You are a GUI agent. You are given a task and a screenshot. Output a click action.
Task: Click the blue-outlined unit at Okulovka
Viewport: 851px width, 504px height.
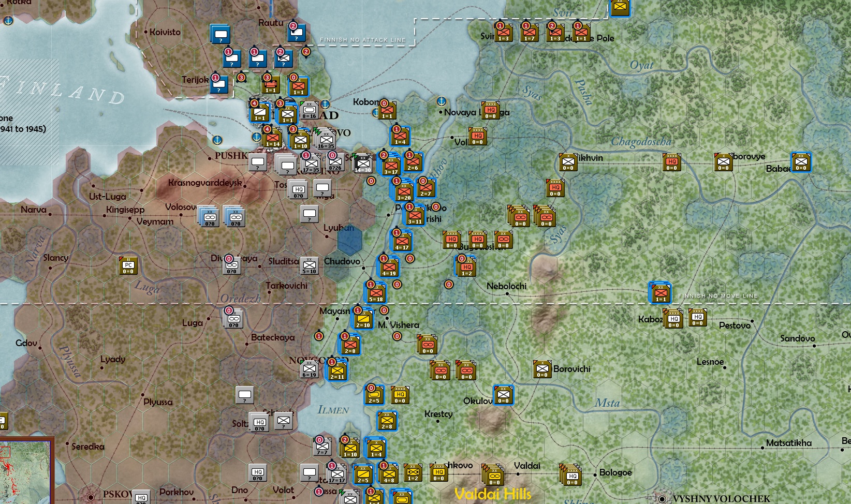(x=503, y=395)
